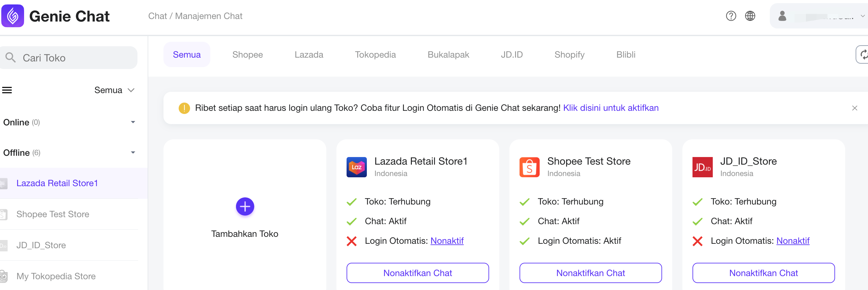Screen dimensions: 868x290
Task: Switch to the Tokopedia tab
Action: click(375, 54)
